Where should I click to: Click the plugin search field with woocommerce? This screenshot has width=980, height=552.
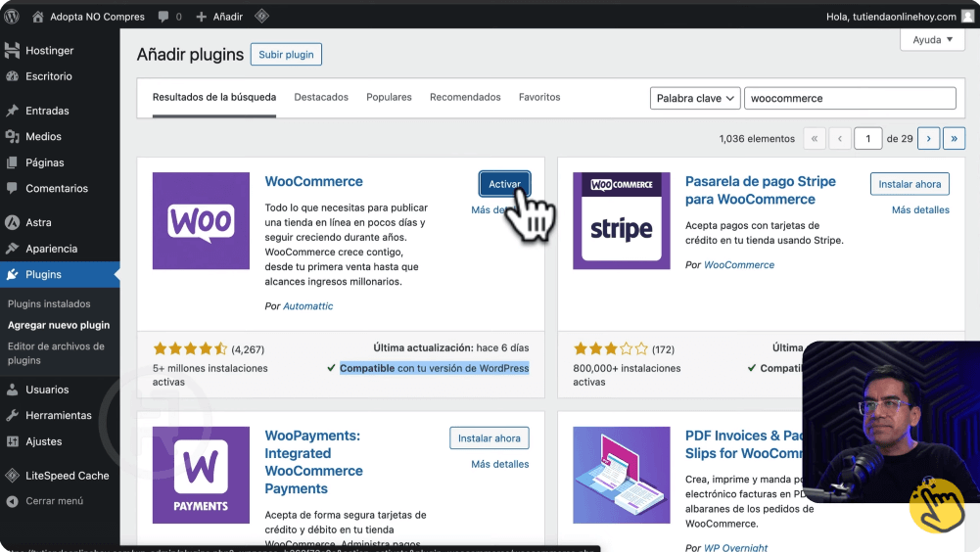(850, 98)
